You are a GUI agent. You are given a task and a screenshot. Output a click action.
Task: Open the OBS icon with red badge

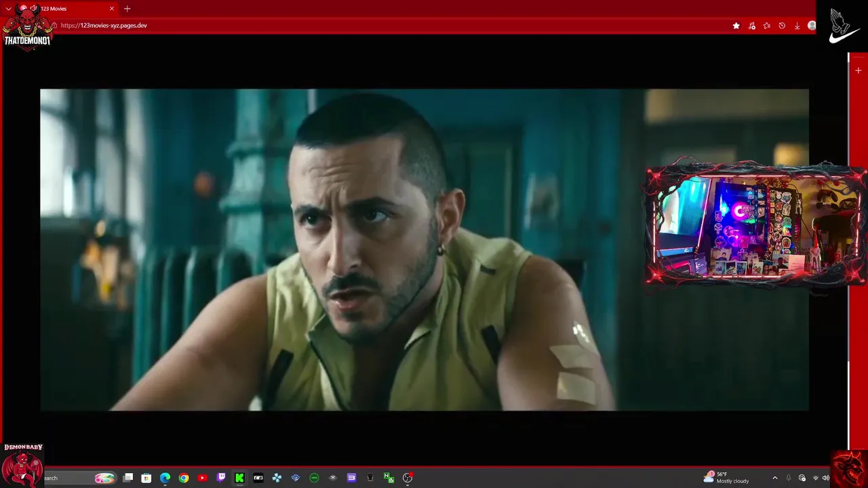[408, 478]
